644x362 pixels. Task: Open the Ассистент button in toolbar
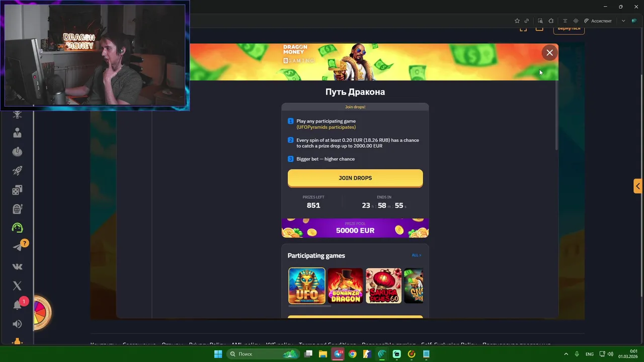tap(598, 21)
